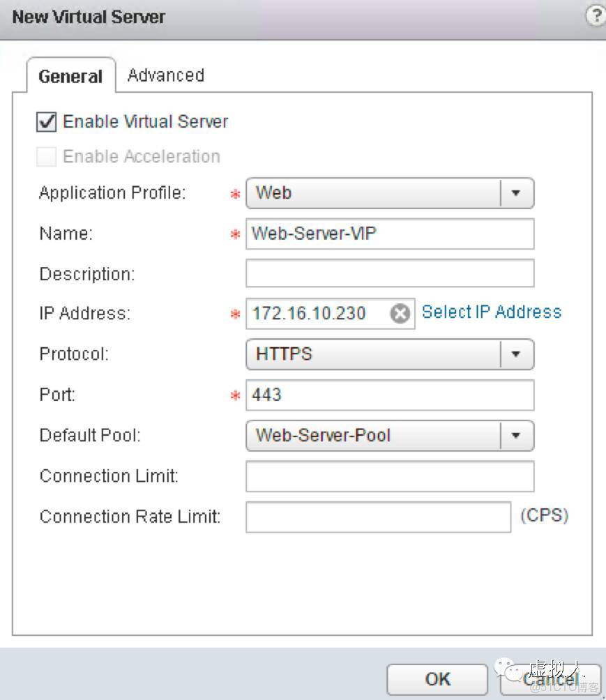Toggle Enable Virtual Server checkbox

(x=47, y=122)
